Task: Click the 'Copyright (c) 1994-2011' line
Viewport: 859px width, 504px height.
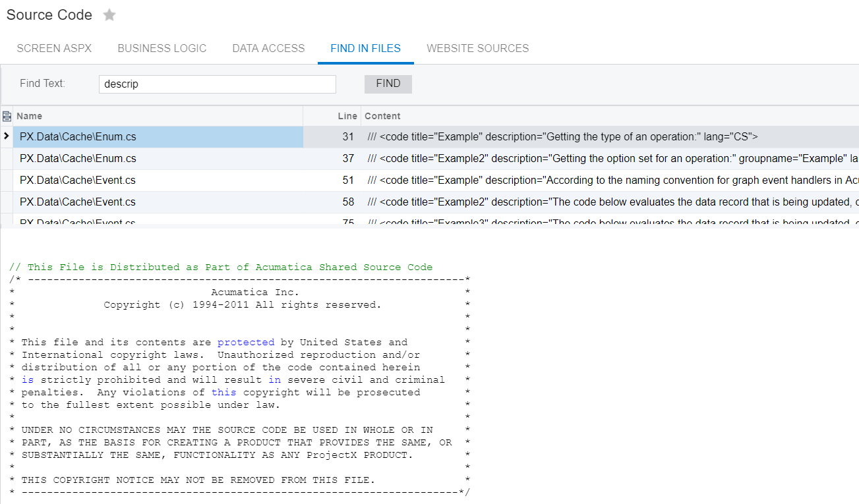Action: [243, 304]
